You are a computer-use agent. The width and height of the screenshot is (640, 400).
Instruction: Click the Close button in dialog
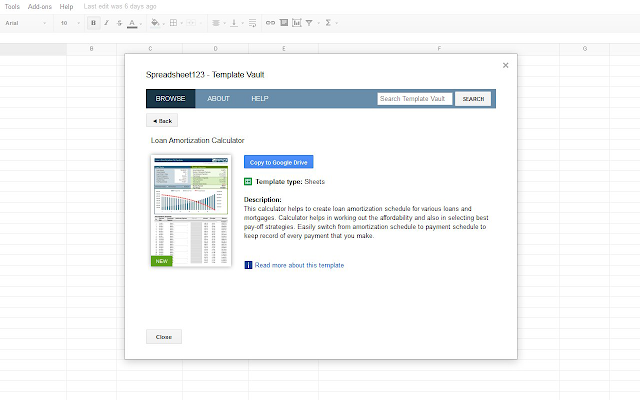tap(164, 337)
